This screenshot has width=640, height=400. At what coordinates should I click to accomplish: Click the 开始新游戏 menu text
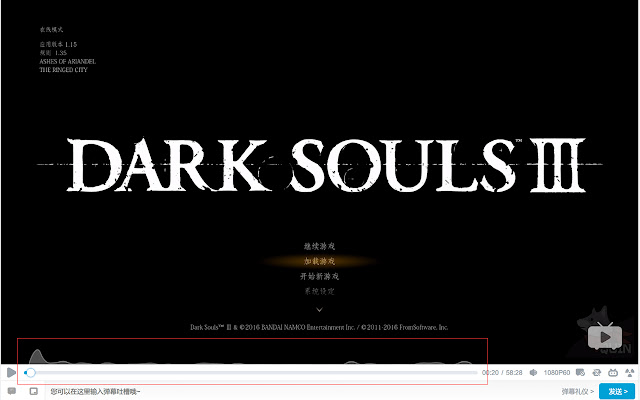click(x=319, y=276)
